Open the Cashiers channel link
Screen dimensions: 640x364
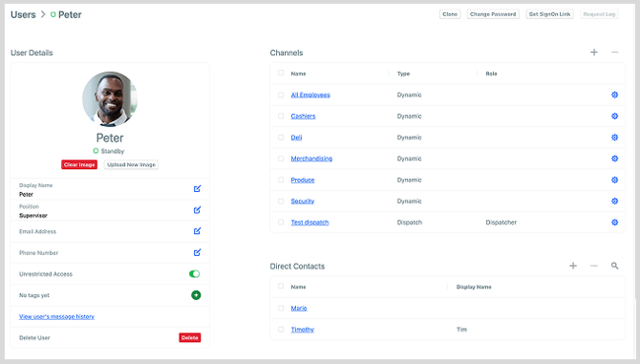(303, 116)
